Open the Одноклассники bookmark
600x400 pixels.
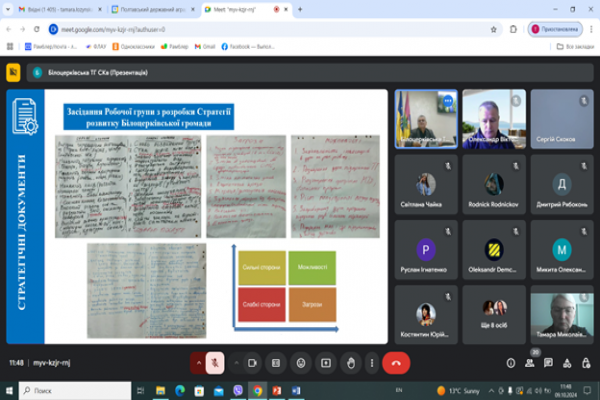click(x=133, y=46)
